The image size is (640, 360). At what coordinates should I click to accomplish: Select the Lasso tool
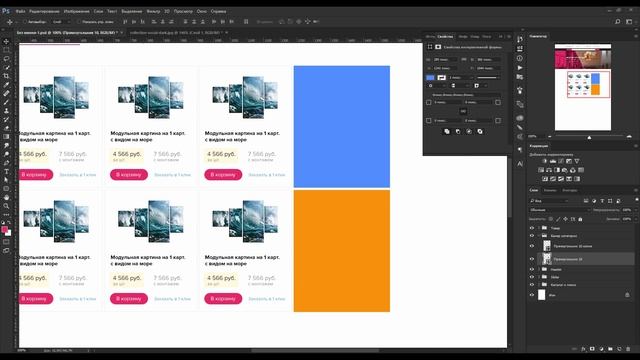(6, 59)
